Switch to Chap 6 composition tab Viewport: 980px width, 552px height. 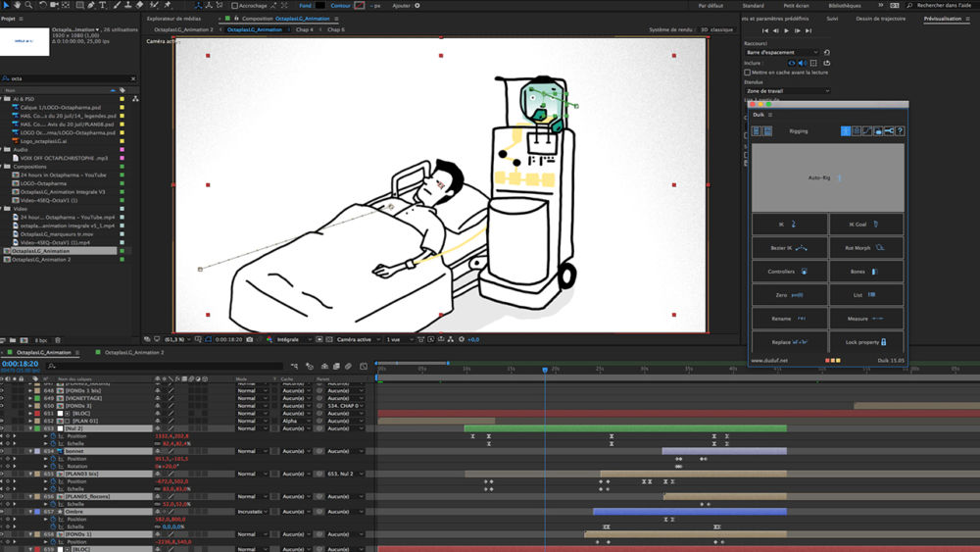click(335, 29)
